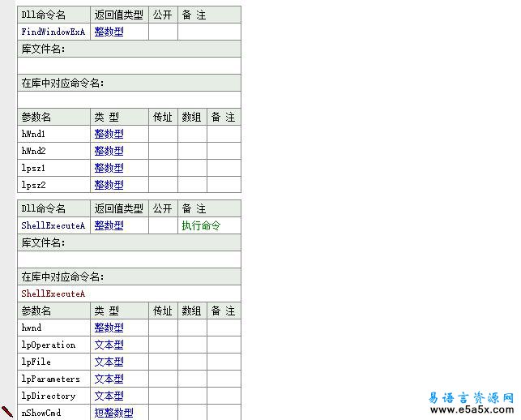The image size is (521, 420).
Task: Select the hwnd parameter name
Action: point(32,328)
